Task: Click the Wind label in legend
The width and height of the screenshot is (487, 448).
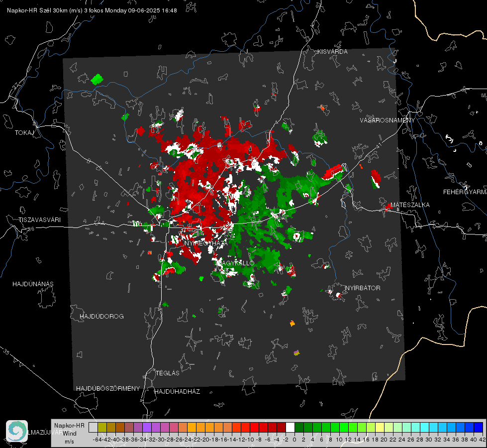Action: [x=70, y=434]
